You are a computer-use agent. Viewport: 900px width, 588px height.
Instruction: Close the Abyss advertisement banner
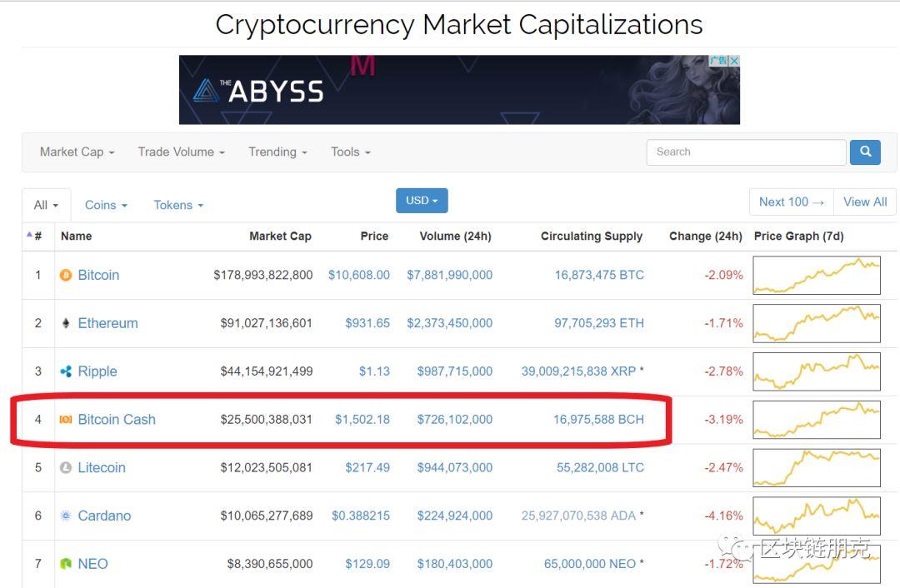[734, 61]
